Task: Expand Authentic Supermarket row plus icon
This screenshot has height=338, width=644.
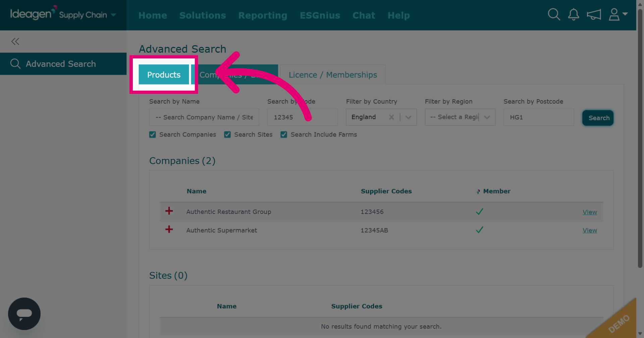Action: click(169, 229)
